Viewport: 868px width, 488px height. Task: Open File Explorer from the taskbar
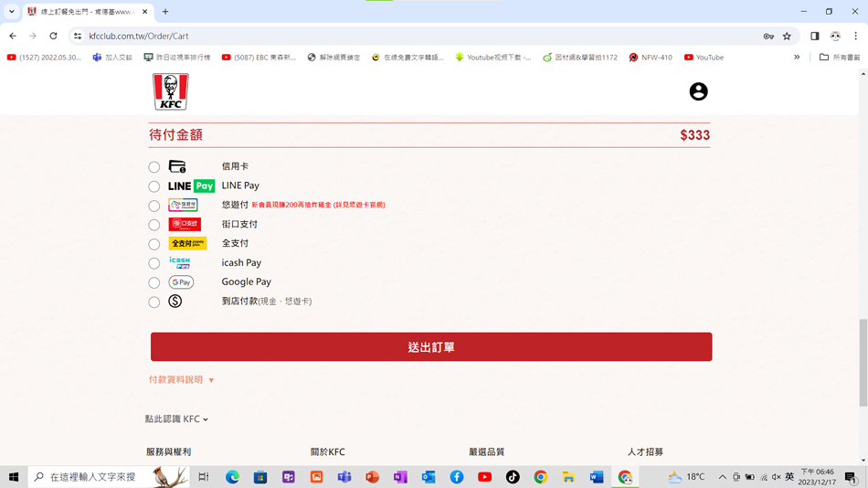tap(568, 477)
